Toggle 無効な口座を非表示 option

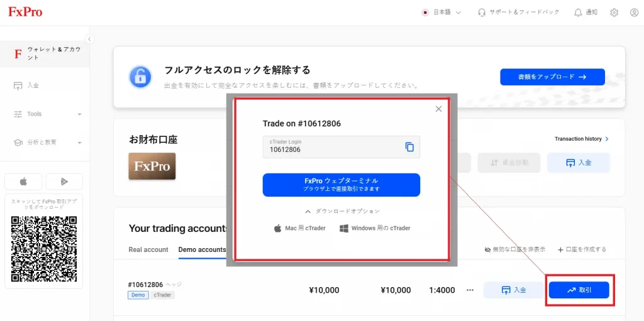click(515, 249)
